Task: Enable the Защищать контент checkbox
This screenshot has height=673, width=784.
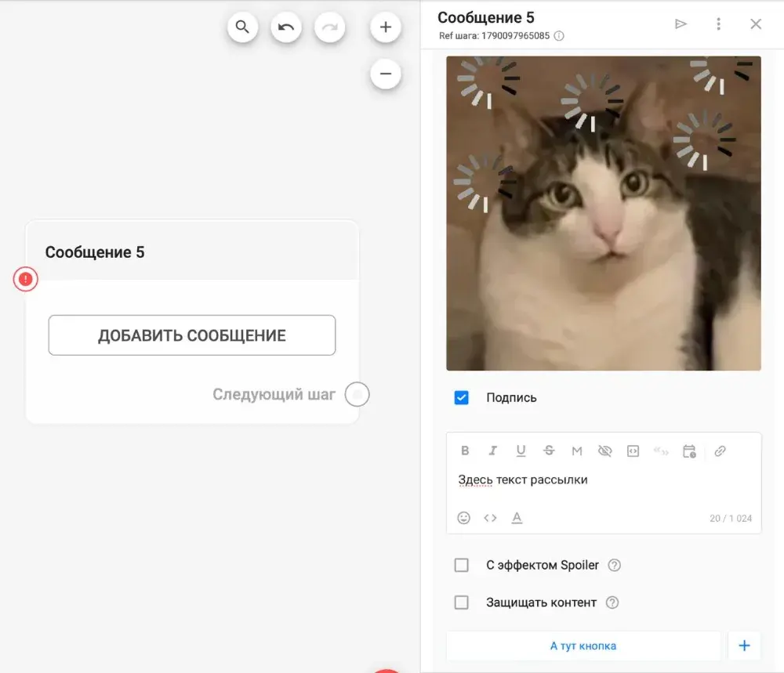Action: pyautogui.click(x=462, y=602)
